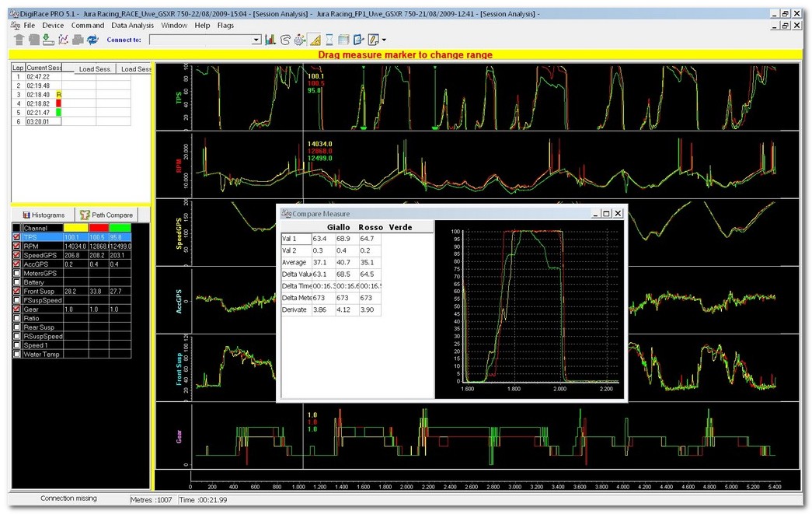Click the red swatch on lap 4
Screen dimensions: 812x514
point(58,103)
